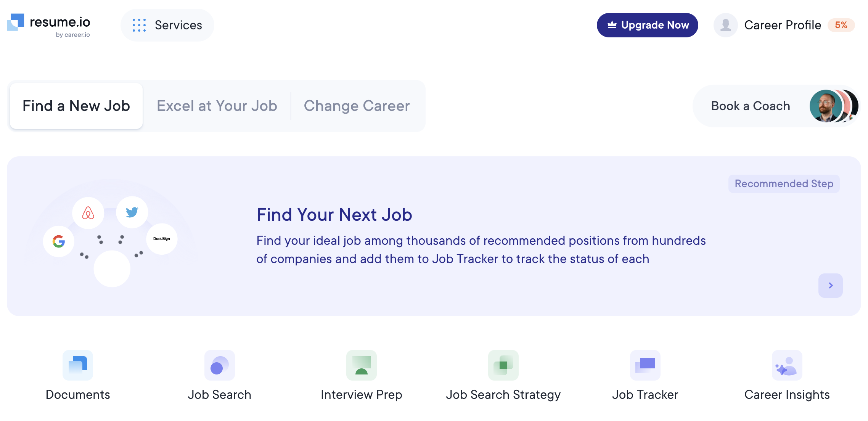Image resolution: width=868 pixels, height=421 pixels.
Task: Open the Career Profile avatar icon
Action: pyautogui.click(x=725, y=25)
